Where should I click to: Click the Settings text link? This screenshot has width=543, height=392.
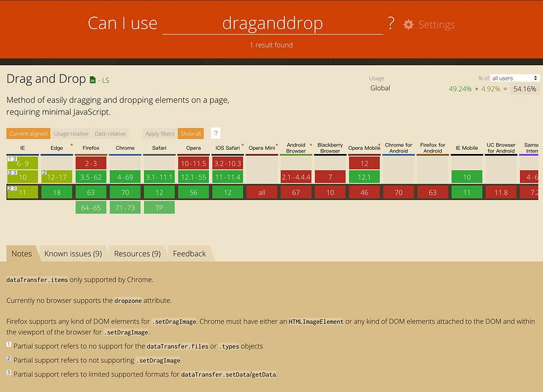[x=436, y=24]
